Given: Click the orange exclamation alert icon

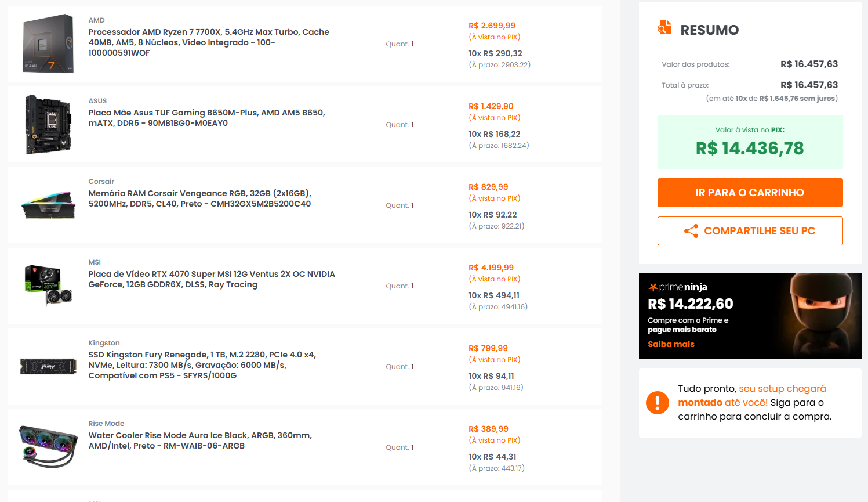Looking at the screenshot, I should click(658, 402).
